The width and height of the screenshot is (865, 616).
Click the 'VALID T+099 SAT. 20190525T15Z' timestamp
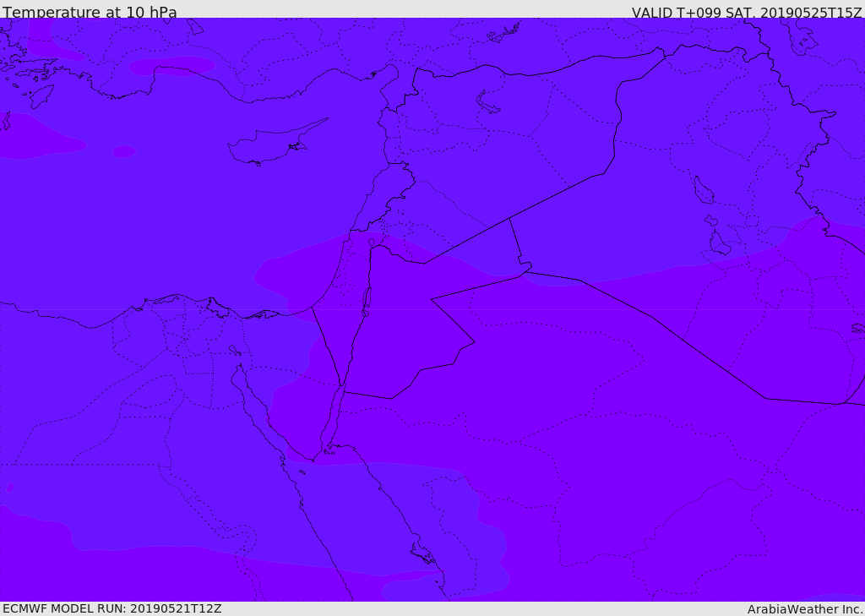click(x=747, y=13)
